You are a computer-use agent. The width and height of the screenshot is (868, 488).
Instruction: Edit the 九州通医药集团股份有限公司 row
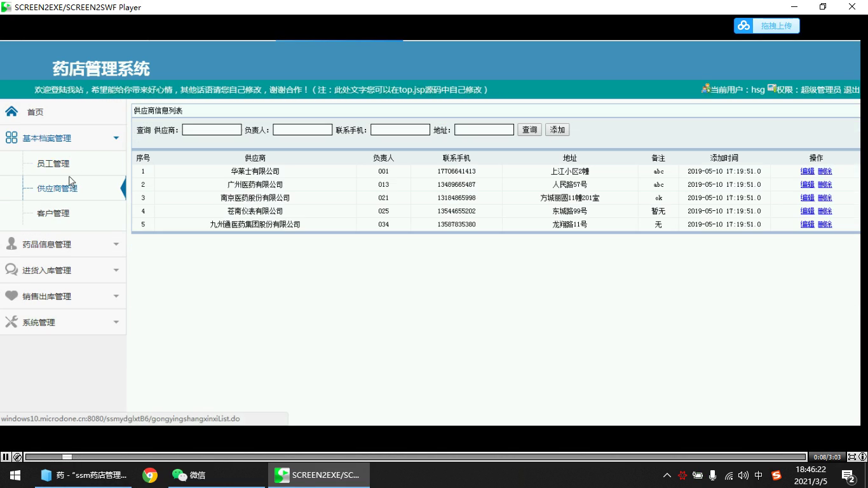click(x=807, y=224)
